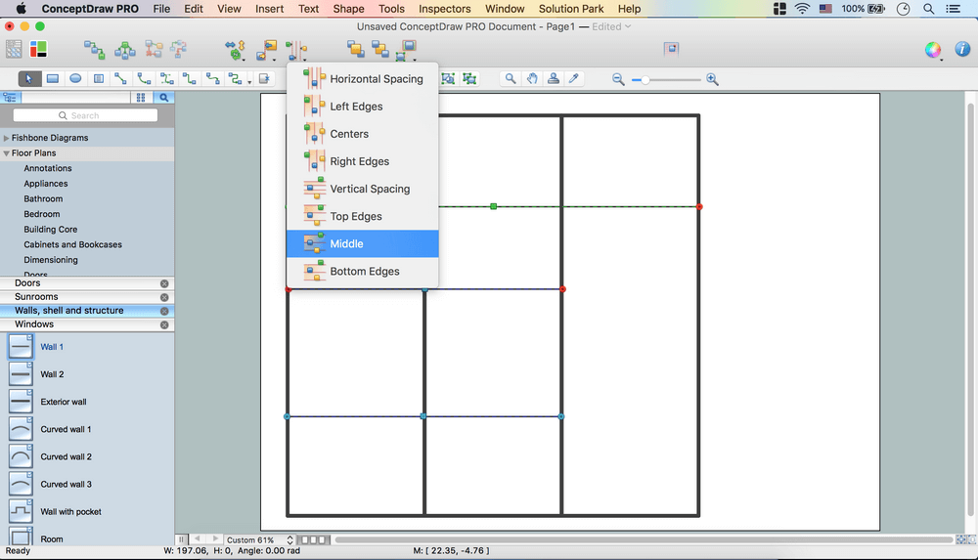Select the Wall 1 shape
The width and height of the screenshot is (978, 560).
click(x=21, y=347)
